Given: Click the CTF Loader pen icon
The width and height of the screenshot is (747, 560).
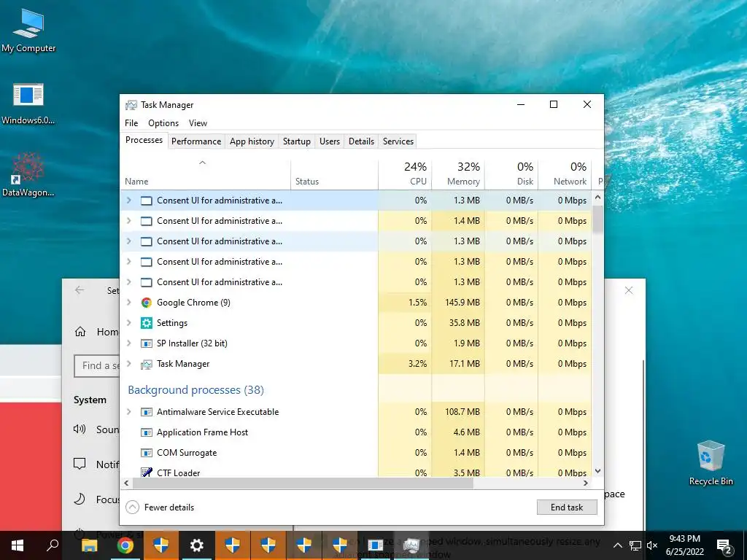Looking at the screenshot, I should [146, 472].
